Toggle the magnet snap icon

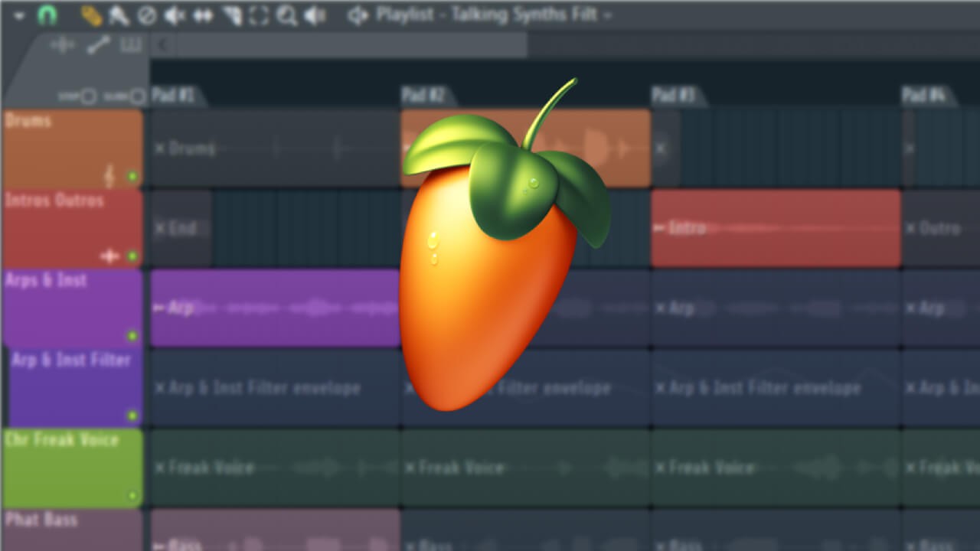click(47, 15)
